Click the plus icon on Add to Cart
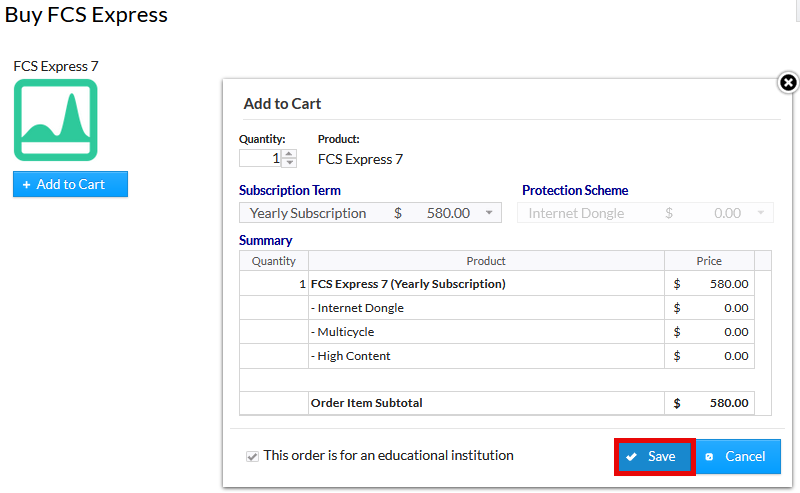 26,184
